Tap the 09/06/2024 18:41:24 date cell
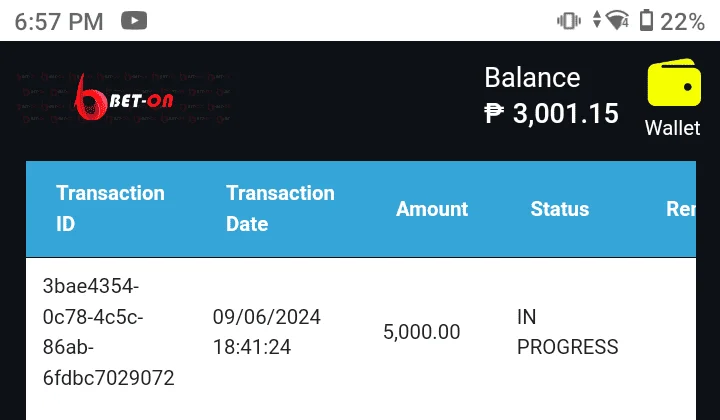Viewport: 720px width, 420px height. (x=266, y=332)
